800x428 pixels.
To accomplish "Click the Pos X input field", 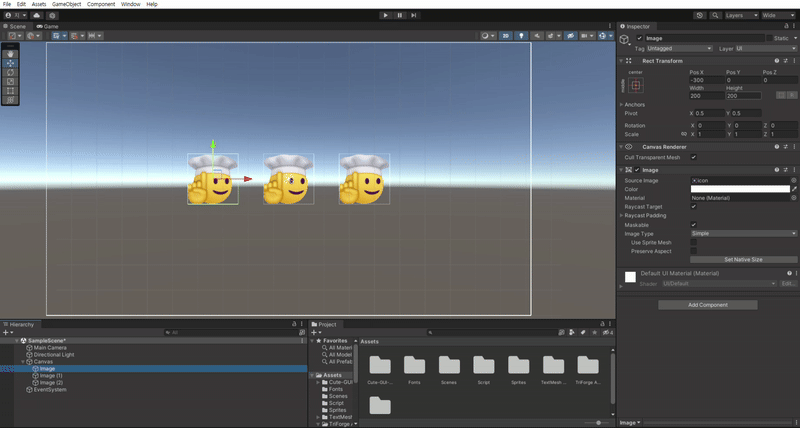I will [707, 80].
